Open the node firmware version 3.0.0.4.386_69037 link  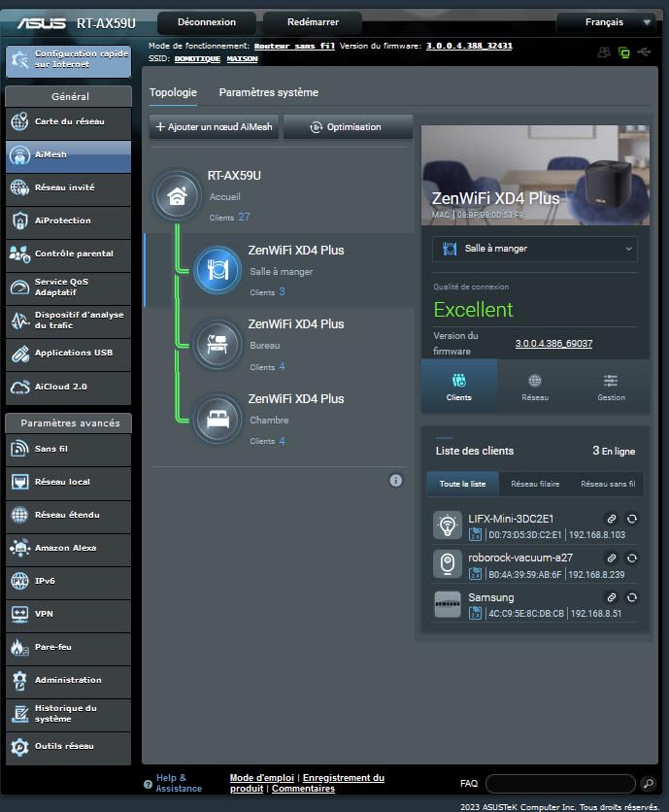[x=553, y=343]
